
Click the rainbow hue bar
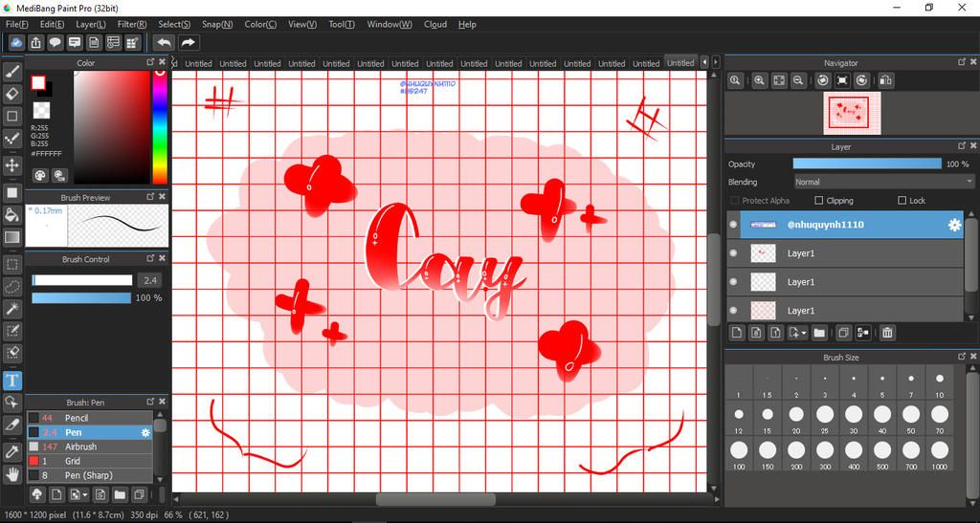pos(160,127)
